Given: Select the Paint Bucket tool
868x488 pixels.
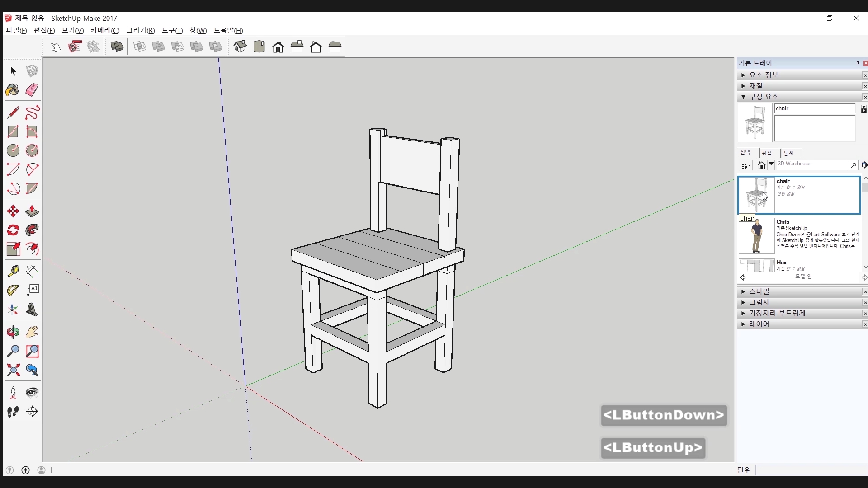Looking at the screenshot, I should pyautogui.click(x=13, y=90).
